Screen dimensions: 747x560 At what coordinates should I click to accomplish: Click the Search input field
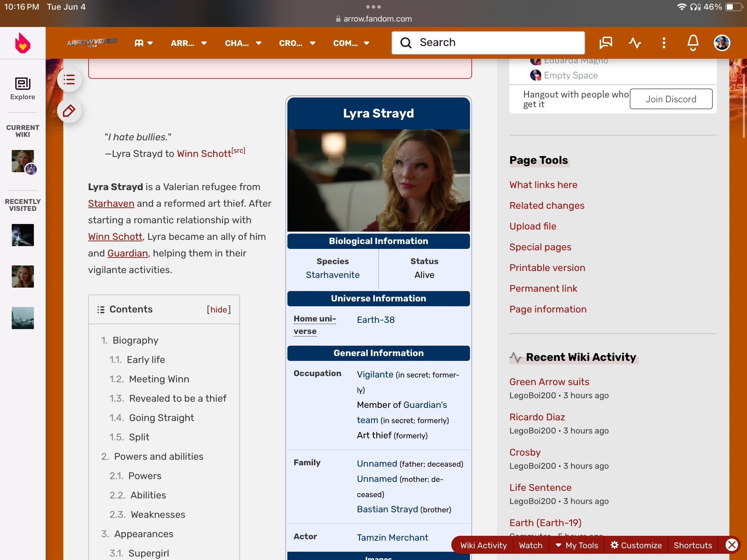488,43
